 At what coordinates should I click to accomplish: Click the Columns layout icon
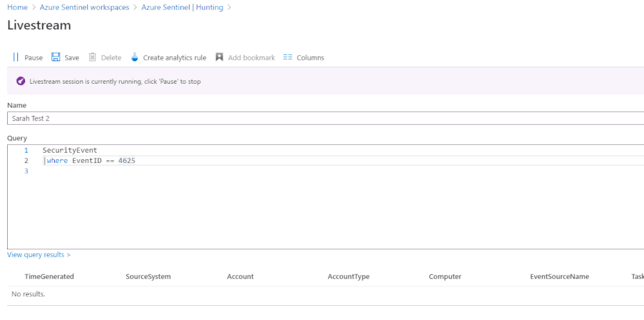(x=288, y=57)
